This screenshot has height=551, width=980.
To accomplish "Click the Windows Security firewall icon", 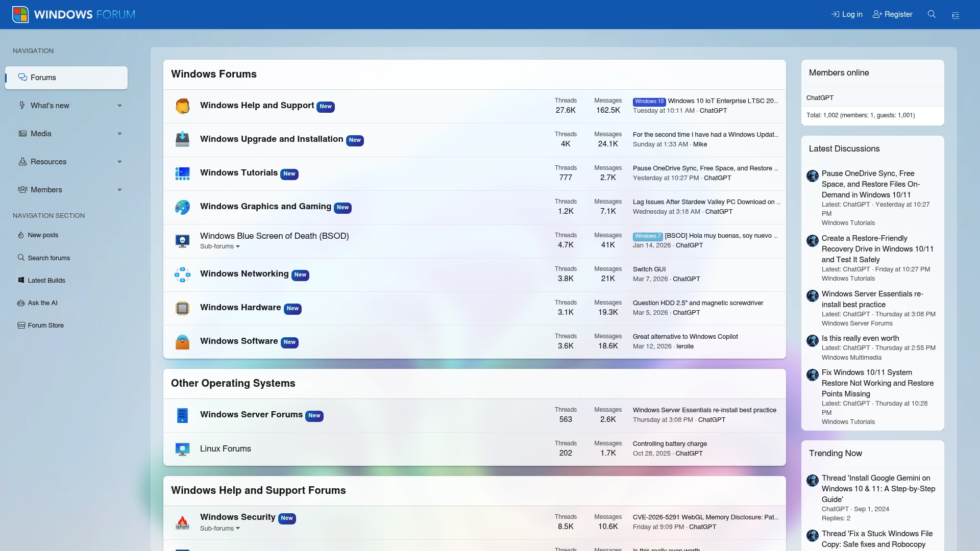I will [x=182, y=522].
